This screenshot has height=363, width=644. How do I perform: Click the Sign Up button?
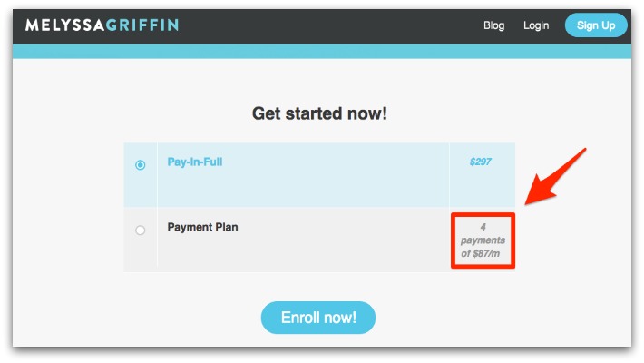point(596,25)
